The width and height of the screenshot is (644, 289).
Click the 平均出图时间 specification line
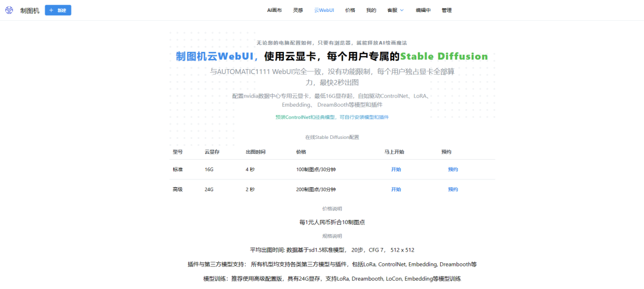pyautogui.click(x=332, y=250)
